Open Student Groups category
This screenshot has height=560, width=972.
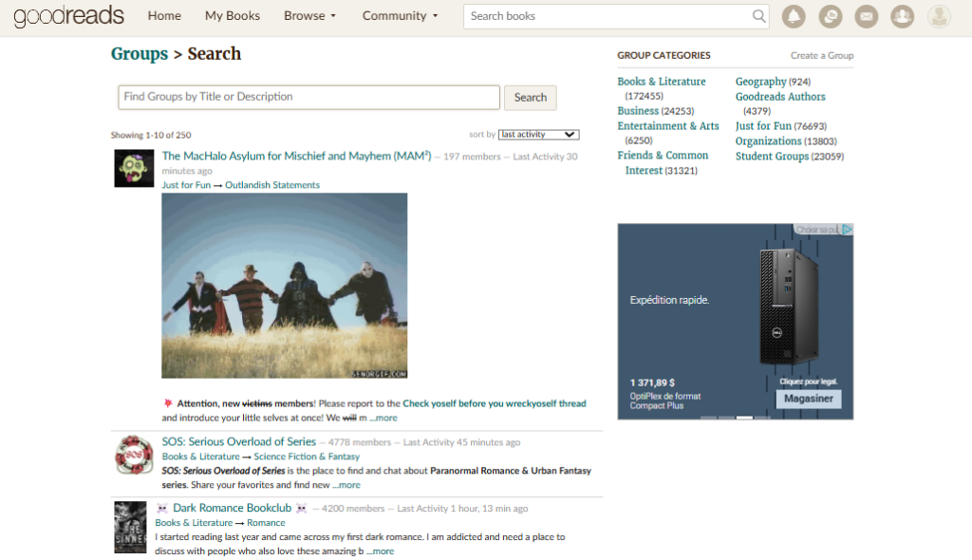pos(772,157)
